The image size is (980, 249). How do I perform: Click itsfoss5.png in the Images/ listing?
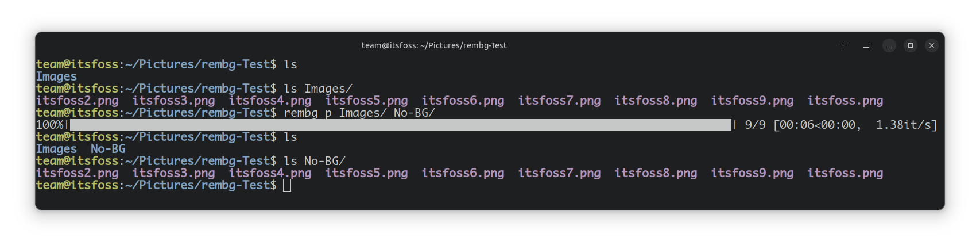click(366, 101)
